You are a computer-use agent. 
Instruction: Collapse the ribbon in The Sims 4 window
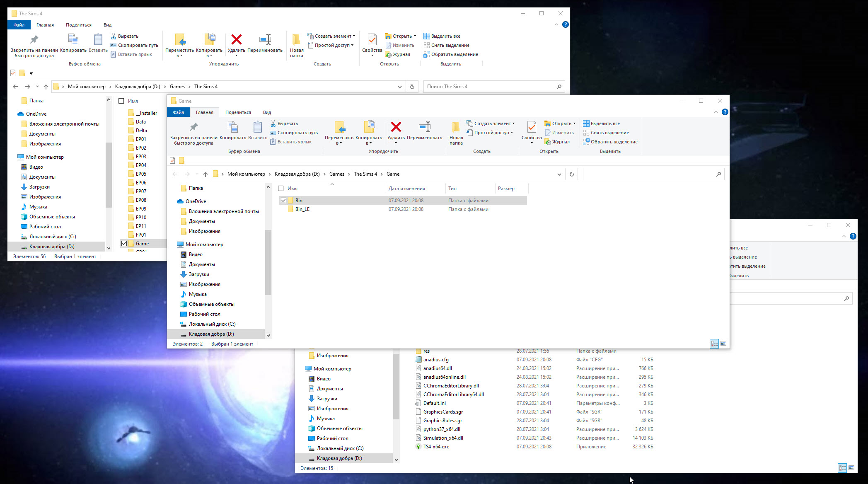[556, 24]
